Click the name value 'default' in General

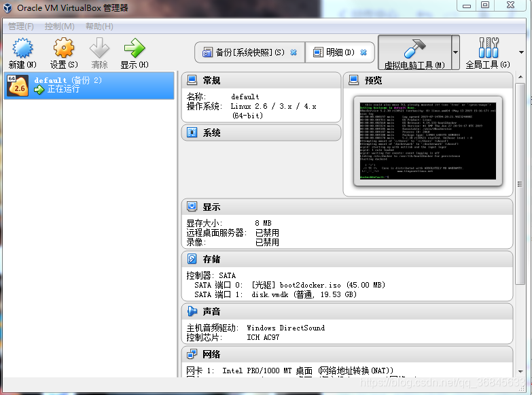click(x=245, y=97)
